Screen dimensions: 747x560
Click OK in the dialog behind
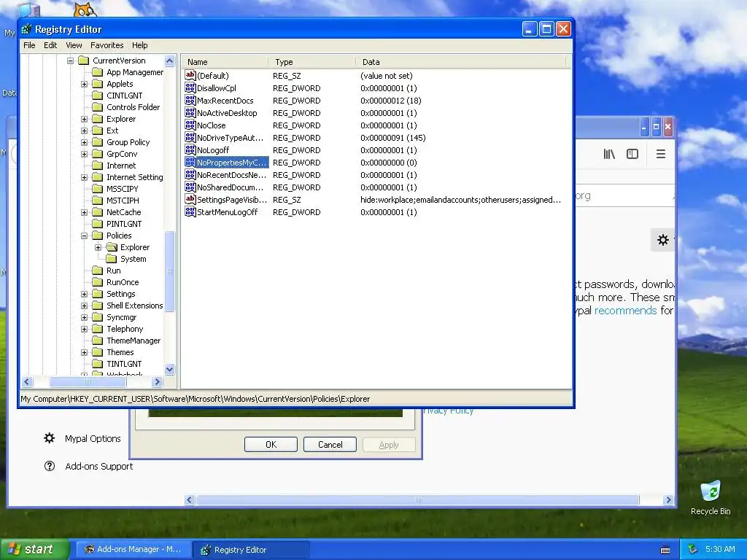click(271, 444)
